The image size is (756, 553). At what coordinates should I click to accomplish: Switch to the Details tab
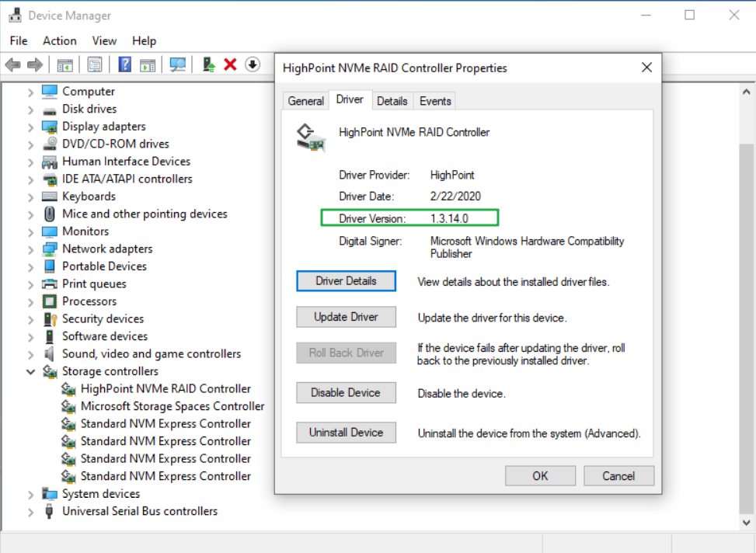pos(392,100)
